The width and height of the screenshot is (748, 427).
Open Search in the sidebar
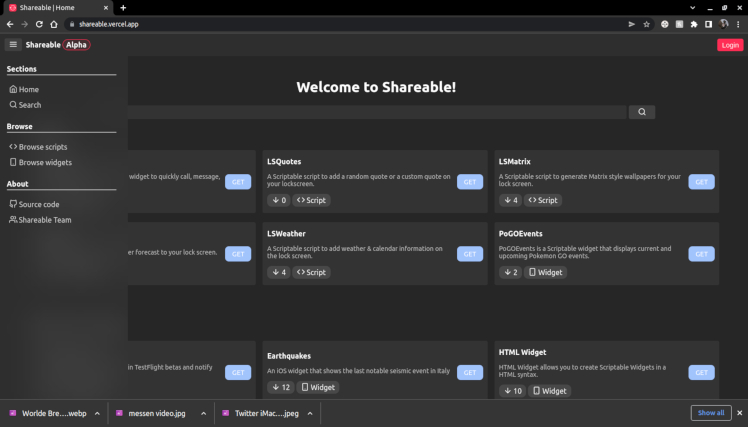click(30, 105)
